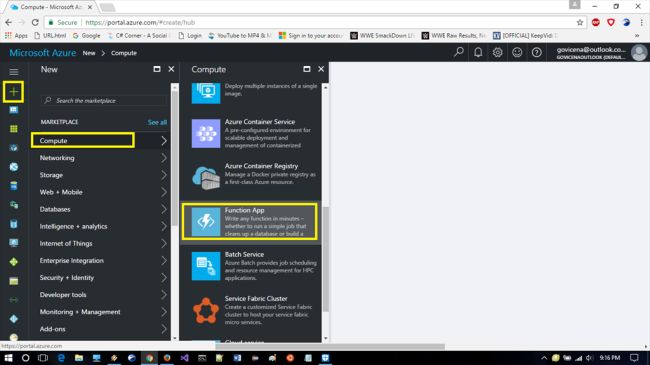Open the Apps bookmarks shortcut
Viewport: 650px width, 365px height.
pos(16,36)
